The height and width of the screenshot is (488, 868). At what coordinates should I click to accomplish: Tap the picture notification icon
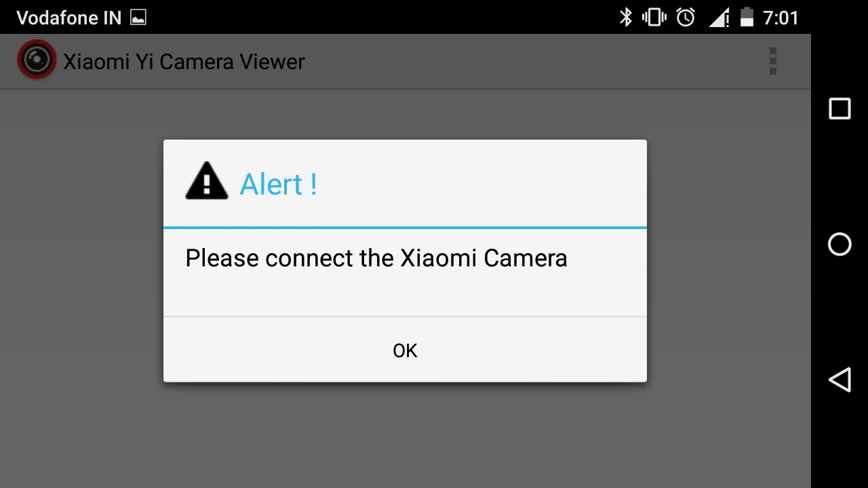(138, 18)
